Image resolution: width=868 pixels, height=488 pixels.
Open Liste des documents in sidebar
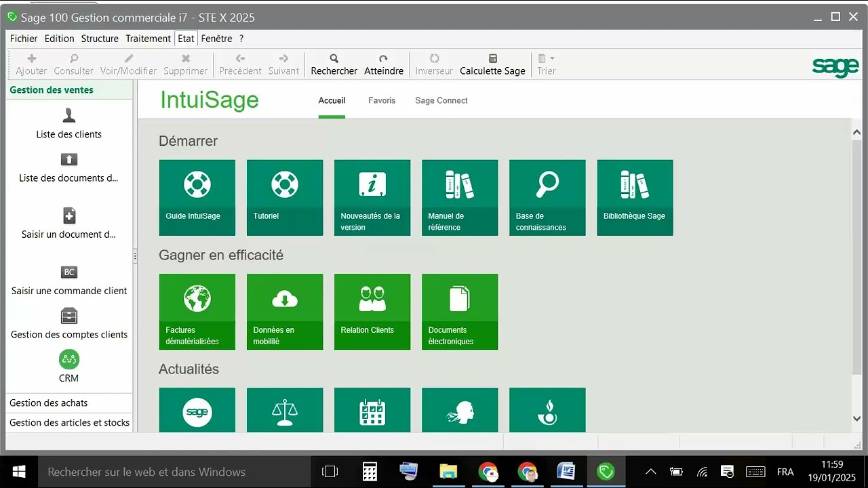[x=69, y=168]
